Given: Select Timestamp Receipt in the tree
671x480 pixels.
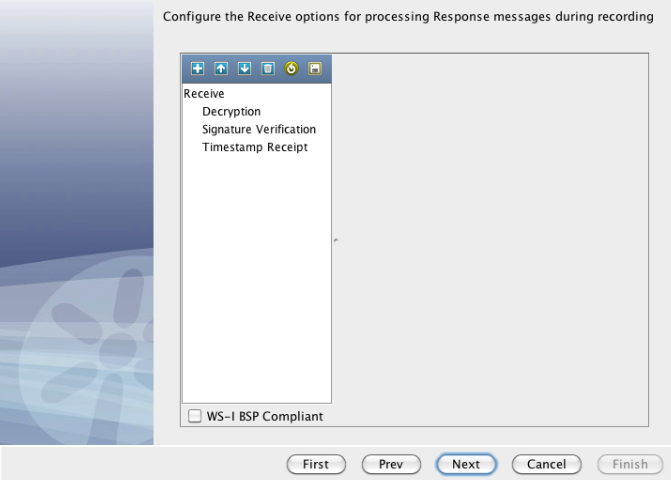Looking at the screenshot, I should (255, 147).
